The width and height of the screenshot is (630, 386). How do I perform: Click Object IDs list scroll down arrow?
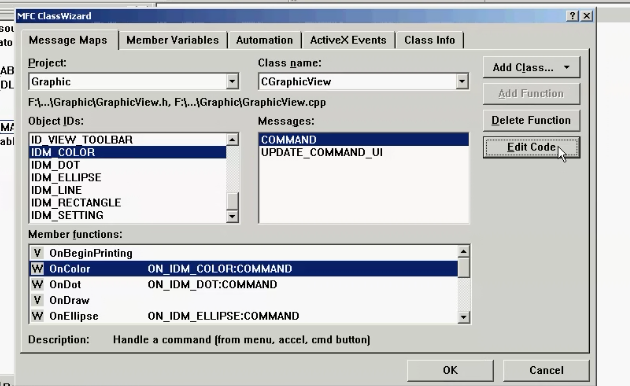coord(232,216)
